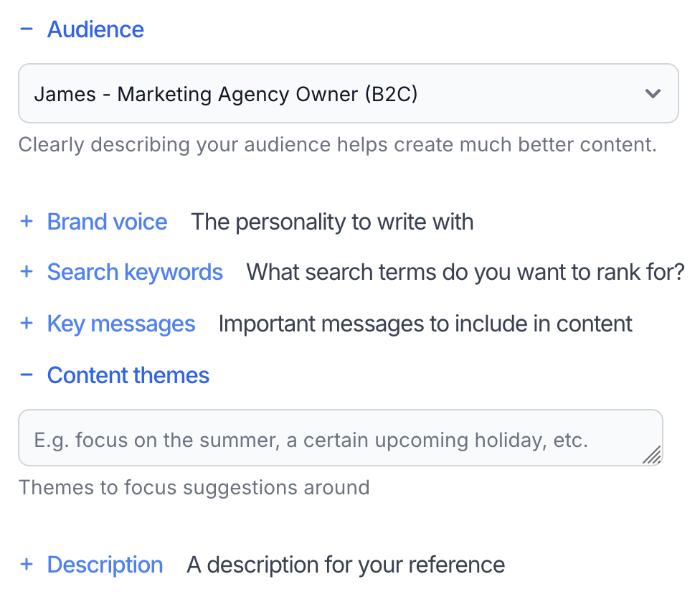
Task: Collapse the Audience section minus icon
Action: 27,29
